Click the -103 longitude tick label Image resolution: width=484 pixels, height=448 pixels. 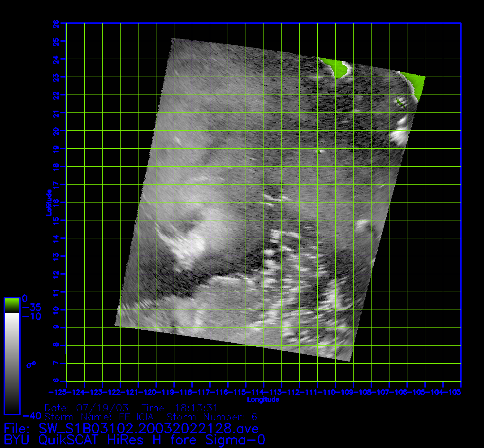click(x=456, y=392)
